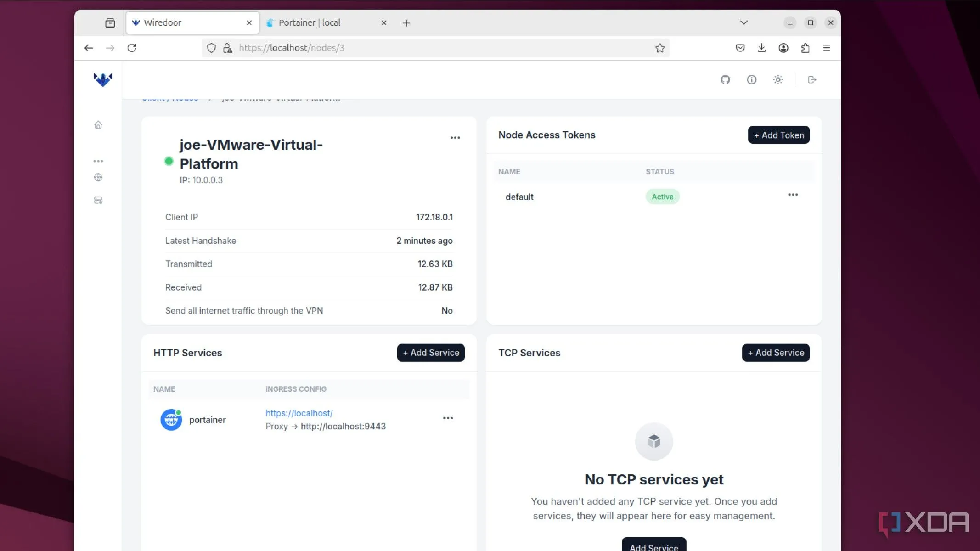Click the info circle icon in header
The image size is (980, 551).
(x=752, y=80)
